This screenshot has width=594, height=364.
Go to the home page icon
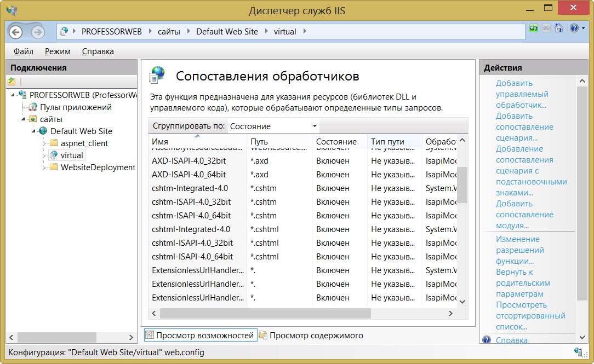coord(559,28)
